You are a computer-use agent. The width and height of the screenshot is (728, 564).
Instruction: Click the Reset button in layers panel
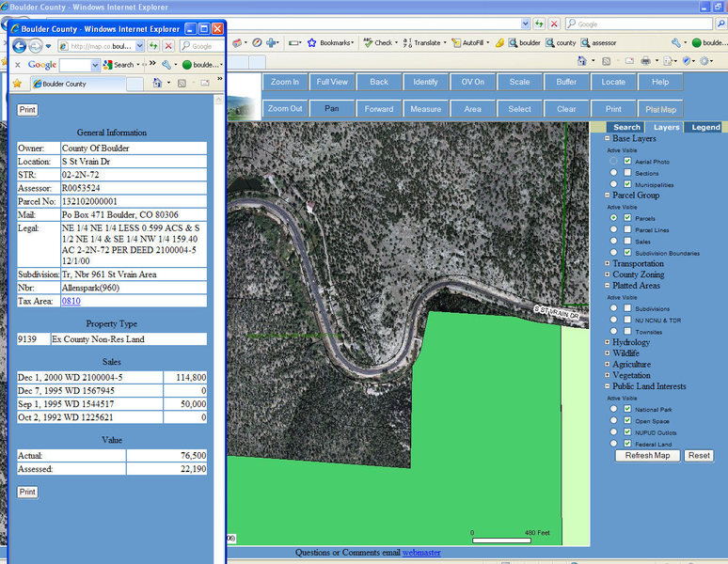[x=699, y=456]
